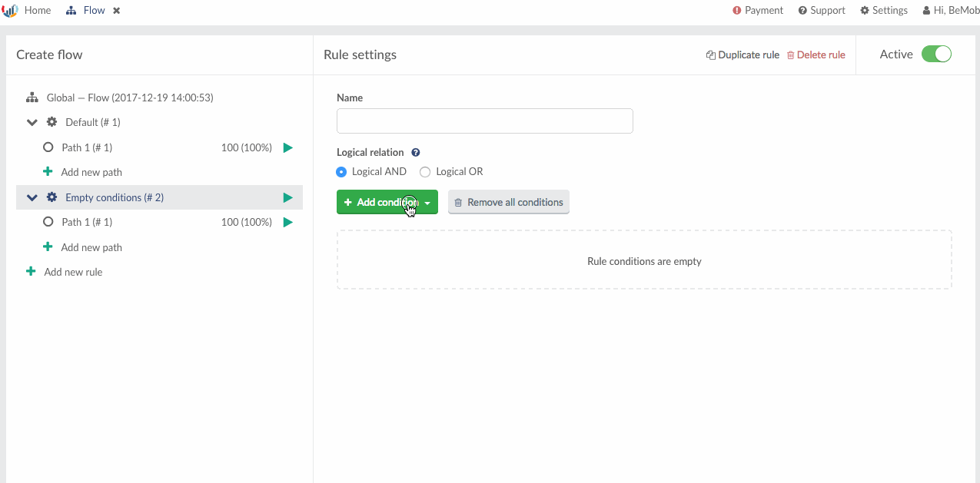The image size is (980, 483).
Task: Collapse the Default (# 1) rule
Action: pyautogui.click(x=32, y=123)
